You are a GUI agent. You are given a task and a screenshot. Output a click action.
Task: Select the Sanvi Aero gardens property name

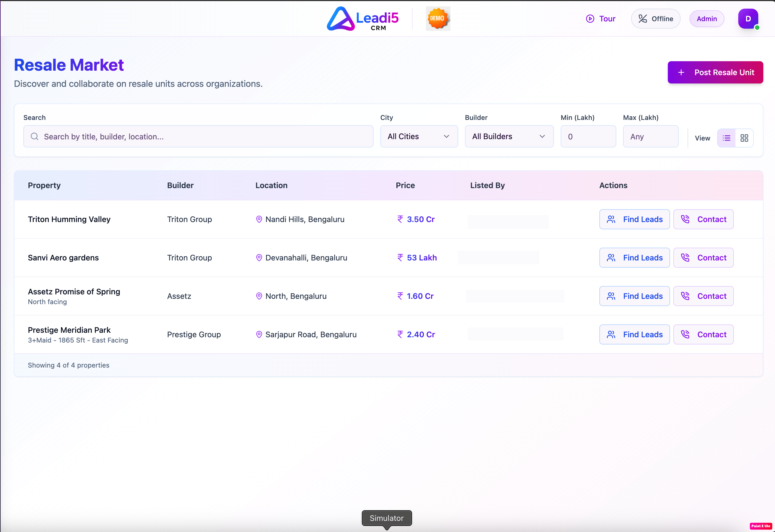[x=63, y=258]
